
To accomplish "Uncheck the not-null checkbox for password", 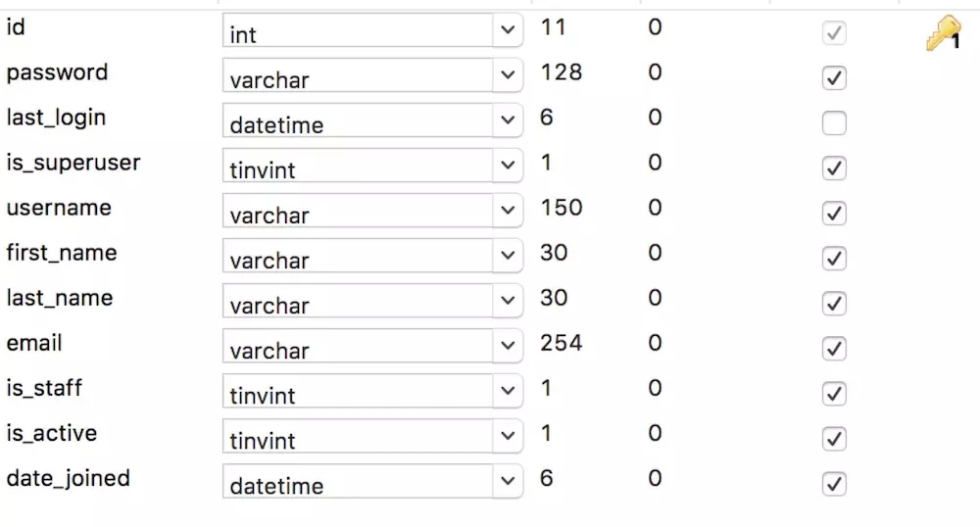I will (x=834, y=78).
